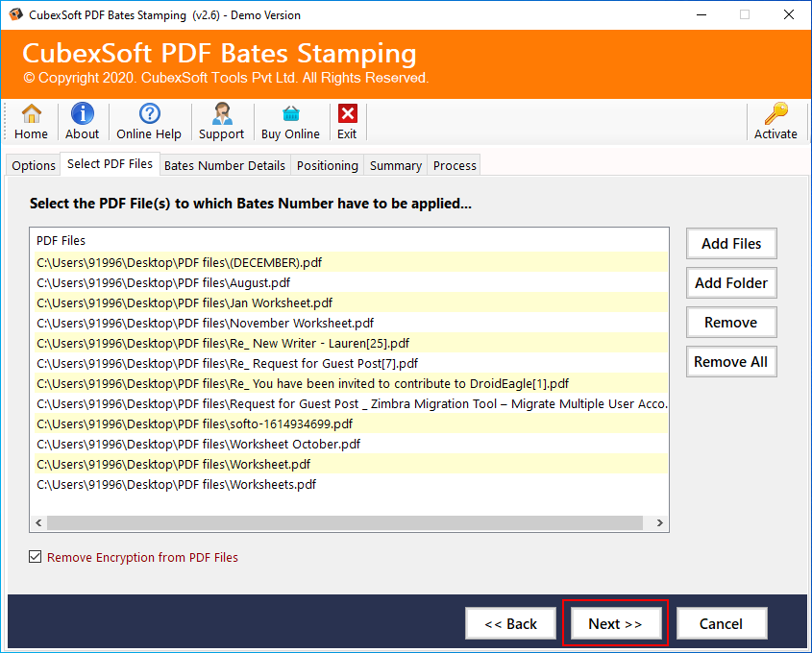Click the Support agent icon

coord(221,114)
